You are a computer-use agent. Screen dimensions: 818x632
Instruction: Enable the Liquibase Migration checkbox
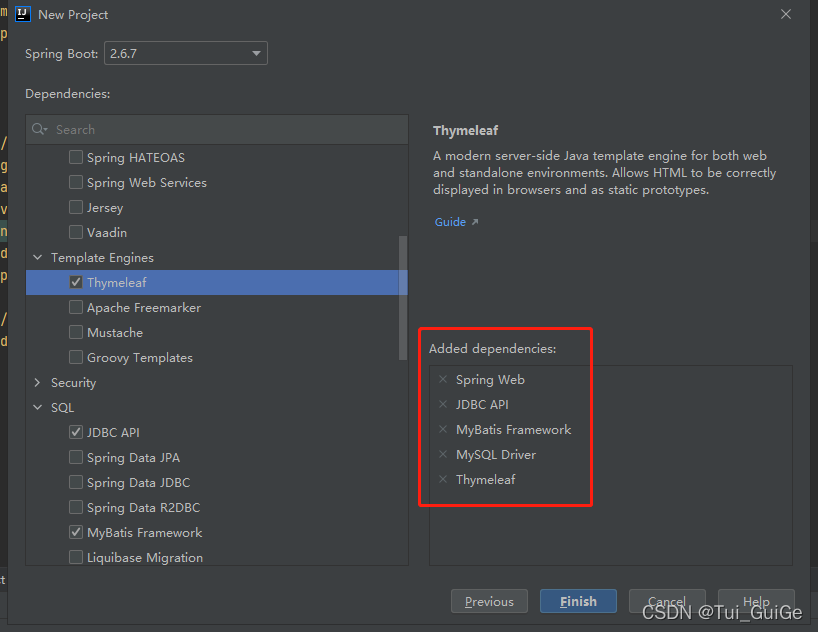coord(76,557)
